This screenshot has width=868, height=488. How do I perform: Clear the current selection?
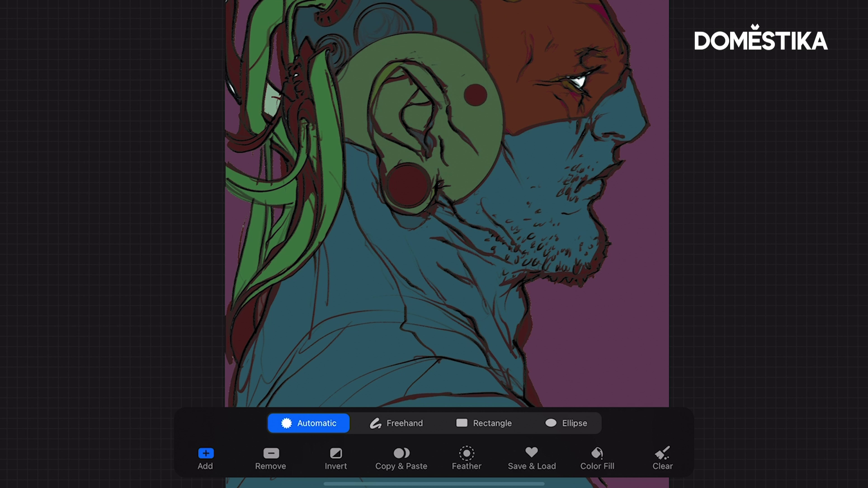coord(663,459)
